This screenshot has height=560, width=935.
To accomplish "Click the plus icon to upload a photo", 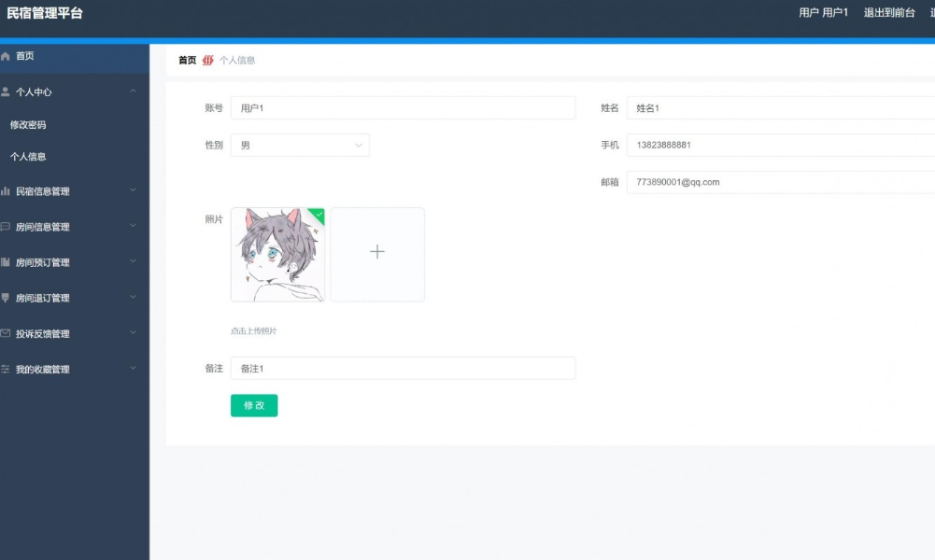I will pos(377,252).
